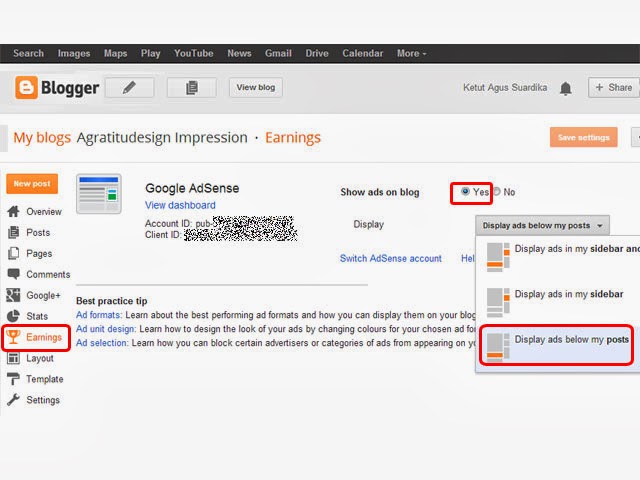
Task: Click the pencil create-post icon button
Action: [x=129, y=87]
